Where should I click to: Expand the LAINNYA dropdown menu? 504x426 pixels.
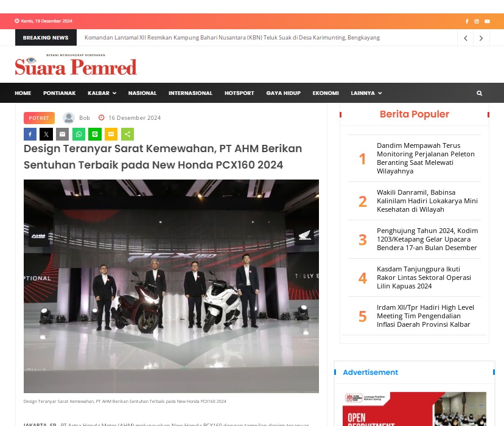click(366, 93)
